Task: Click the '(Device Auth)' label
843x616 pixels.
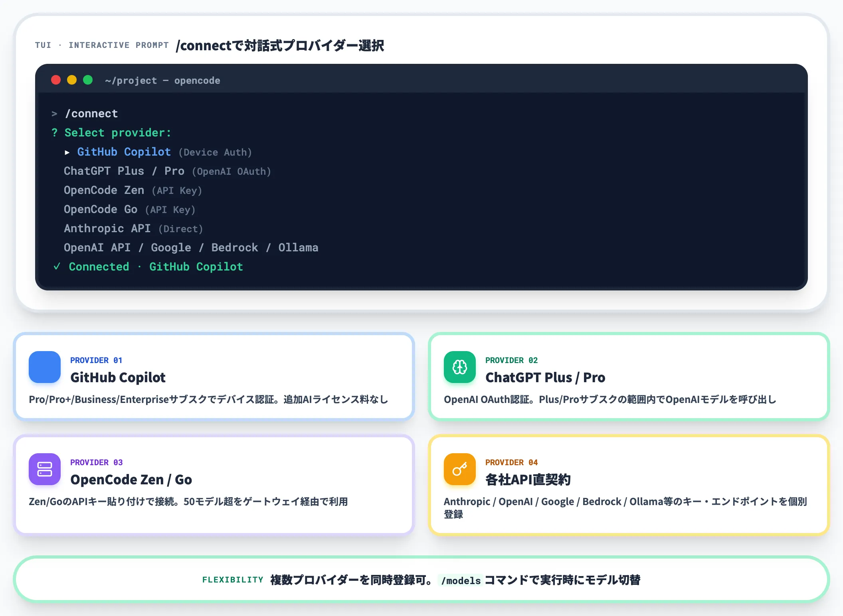Action: click(215, 152)
